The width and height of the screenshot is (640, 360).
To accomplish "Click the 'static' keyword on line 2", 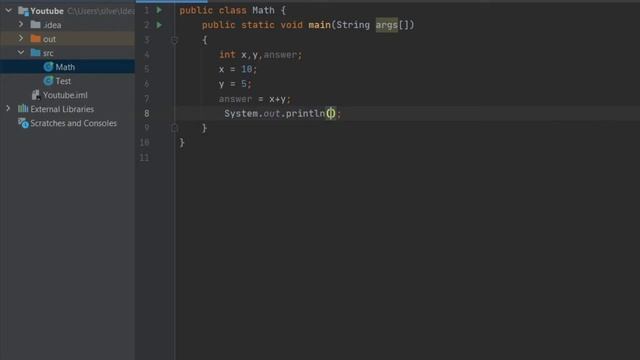I will click(258, 25).
